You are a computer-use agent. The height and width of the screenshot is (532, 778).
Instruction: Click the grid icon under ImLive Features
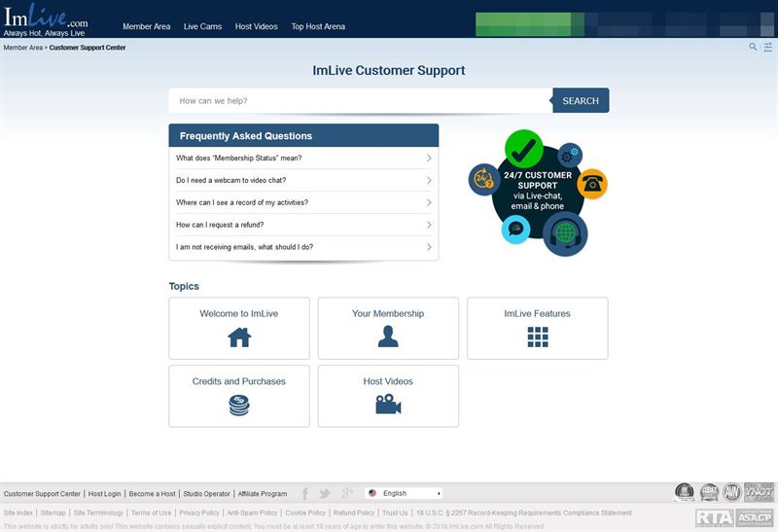click(538, 337)
